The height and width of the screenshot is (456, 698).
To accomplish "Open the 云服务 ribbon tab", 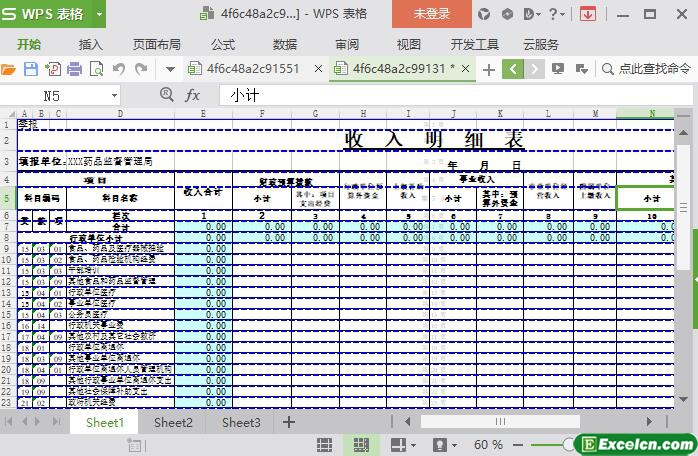I will [x=541, y=45].
